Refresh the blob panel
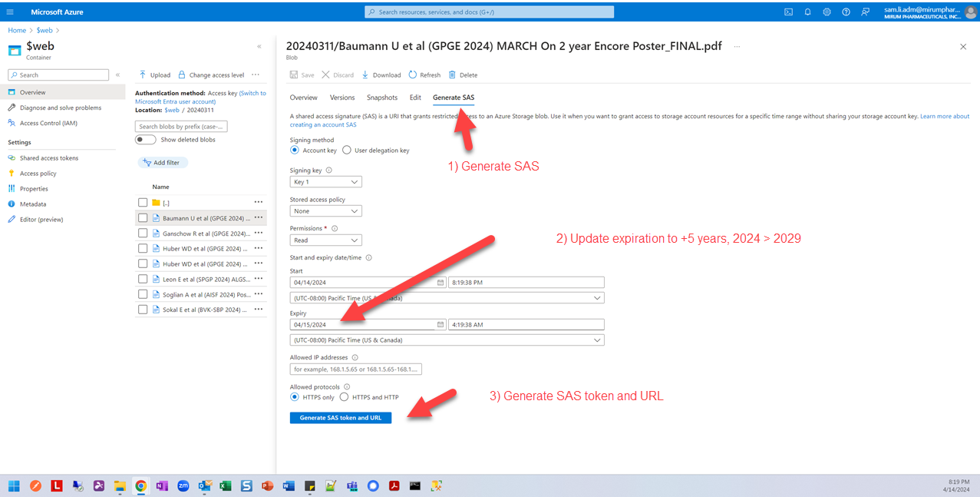The height and width of the screenshot is (497, 980). click(x=424, y=75)
